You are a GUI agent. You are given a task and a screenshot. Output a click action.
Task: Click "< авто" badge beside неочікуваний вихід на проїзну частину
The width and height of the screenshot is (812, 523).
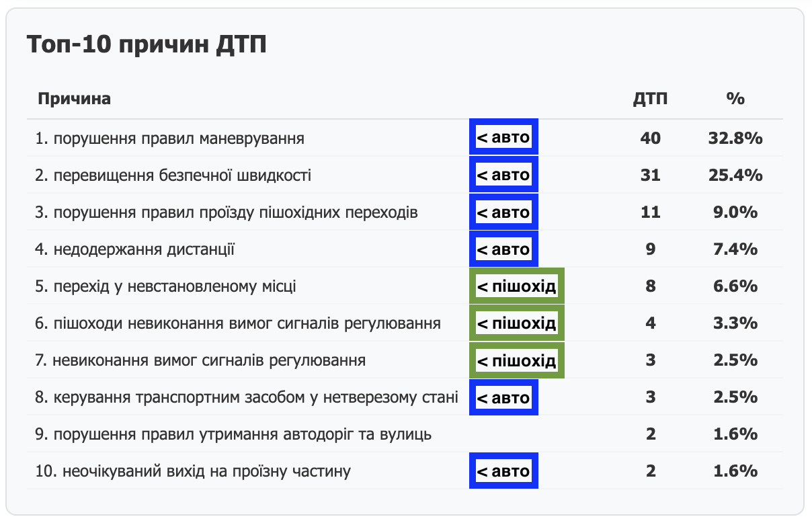click(x=503, y=471)
